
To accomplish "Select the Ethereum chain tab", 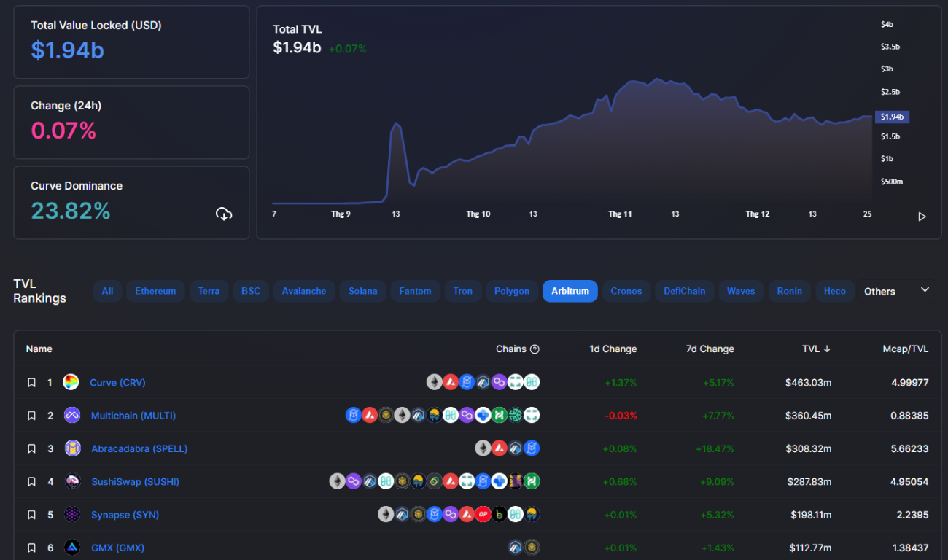I will click(155, 291).
